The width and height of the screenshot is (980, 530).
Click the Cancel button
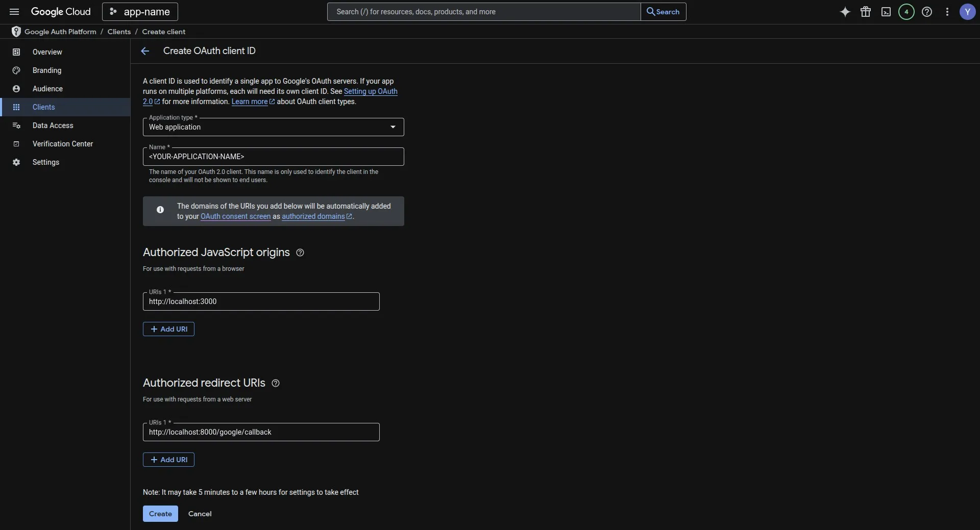pos(200,514)
